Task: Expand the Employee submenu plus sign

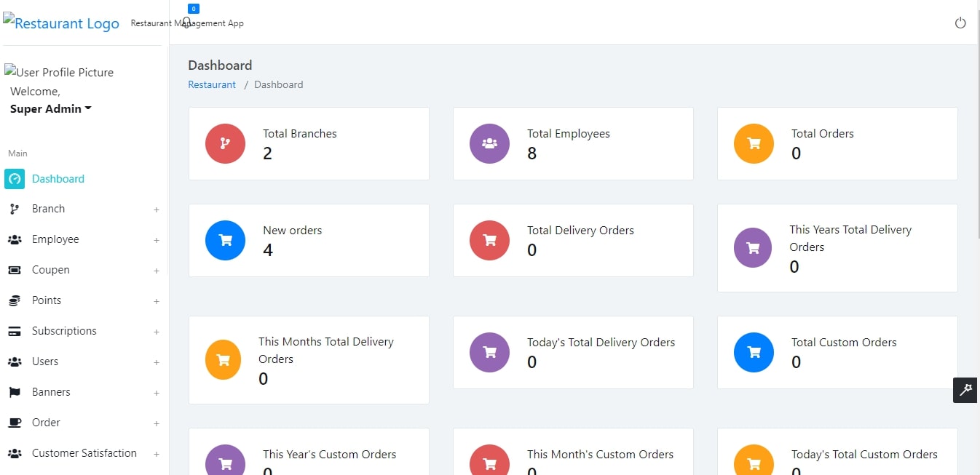Action: click(x=156, y=240)
